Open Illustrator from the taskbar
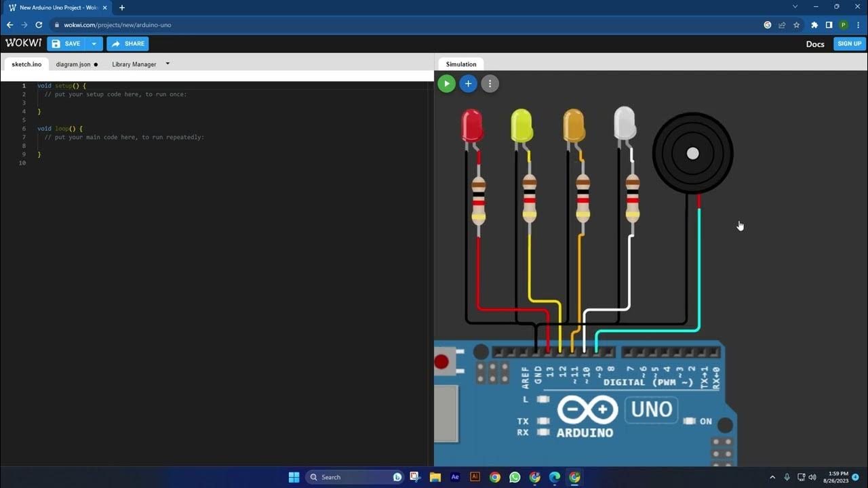This screenshot has width=868, height=488. point(475,477)
